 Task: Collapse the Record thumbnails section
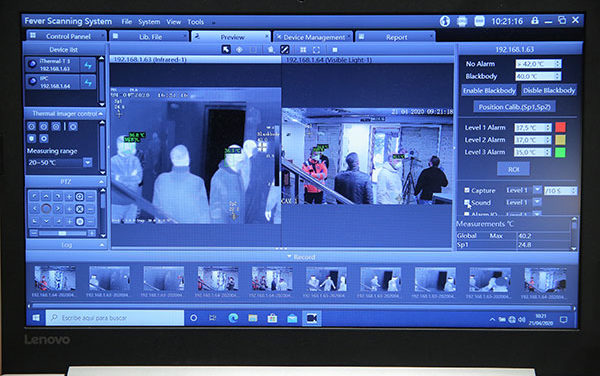click(290, 257)
